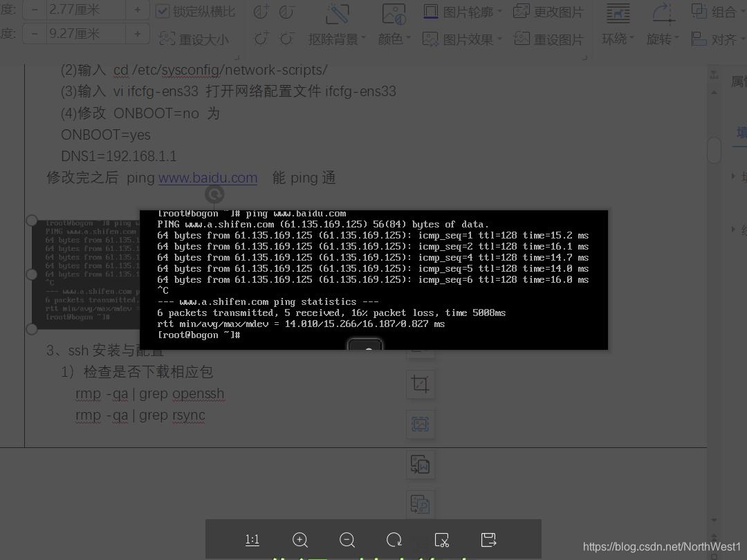Click the 更改图片 change picture button
Image resolution: width=747 pixels, height=560 pixels.
click(x=548, y=12)
